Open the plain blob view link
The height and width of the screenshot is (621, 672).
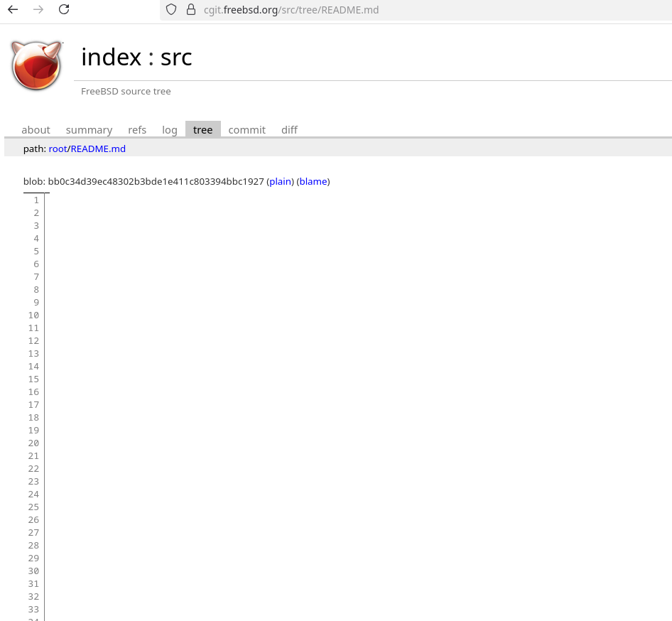coord(280,181)
